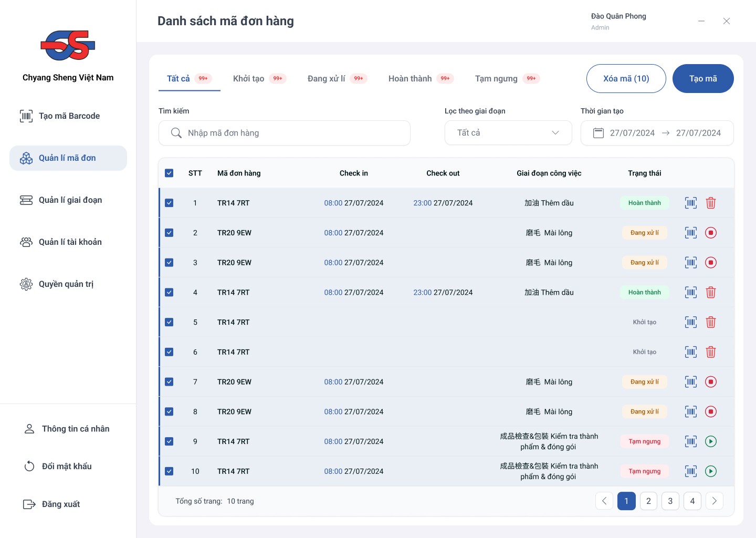
Task: Click stop icon in row 8
Action: pyautogui.click(x=711, y=412)
